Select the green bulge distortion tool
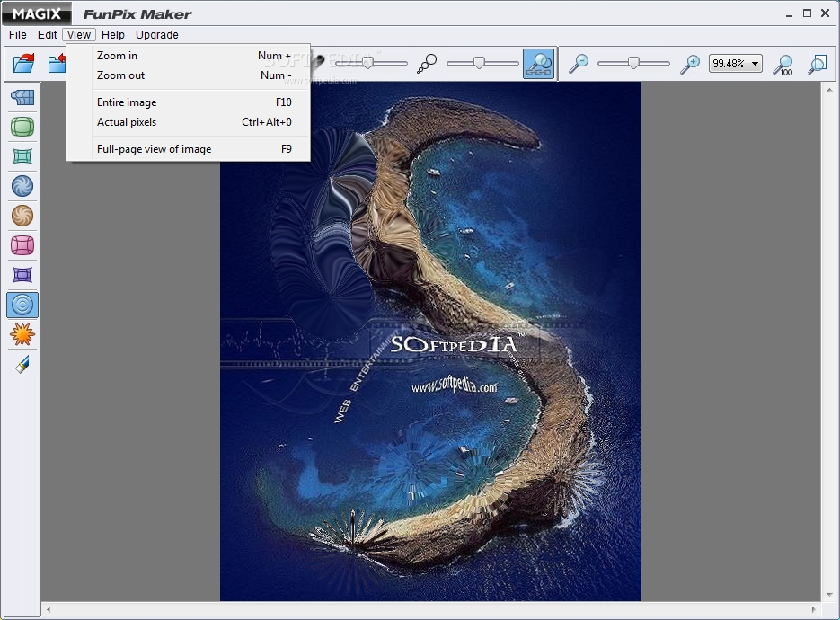840x620 pixels. [22, 127]
